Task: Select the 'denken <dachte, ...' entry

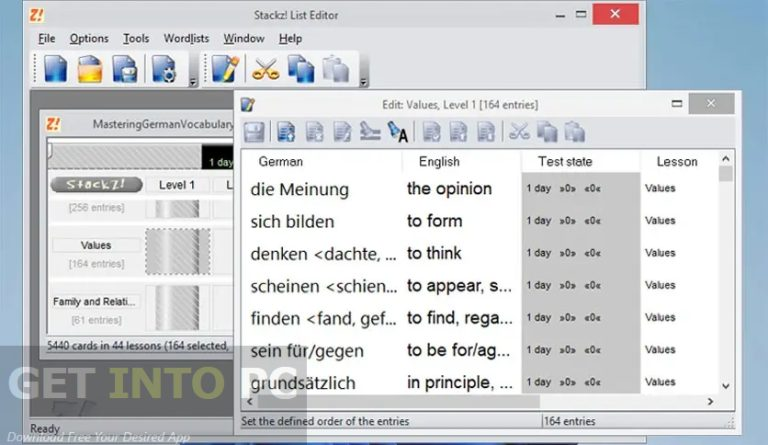Action: tap(323, 254)
